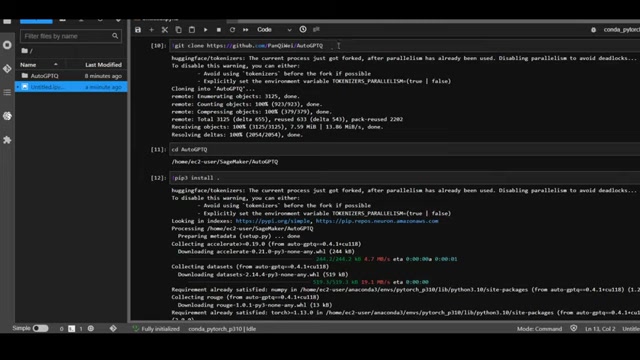The image size is (640, 360).
Task: Run the selected cell with the play icon
Action: pyautogui.click(x=205, y=30)
